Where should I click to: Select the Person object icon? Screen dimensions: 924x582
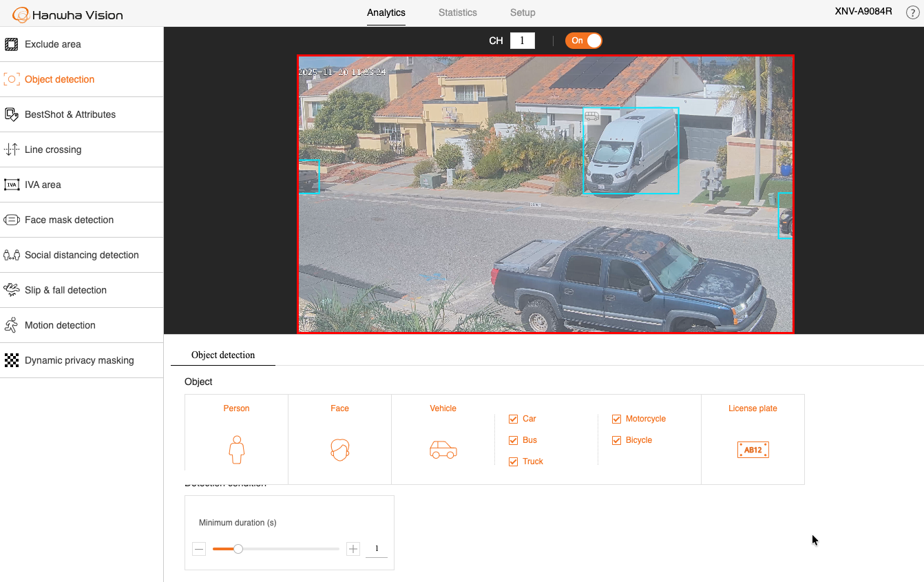237,450
